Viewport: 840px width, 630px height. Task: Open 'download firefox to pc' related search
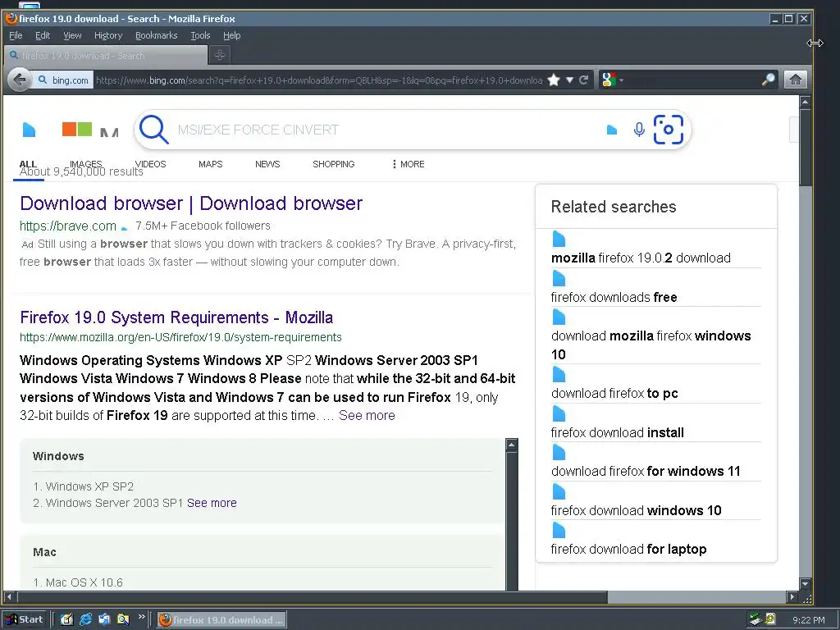click(614, 393)
